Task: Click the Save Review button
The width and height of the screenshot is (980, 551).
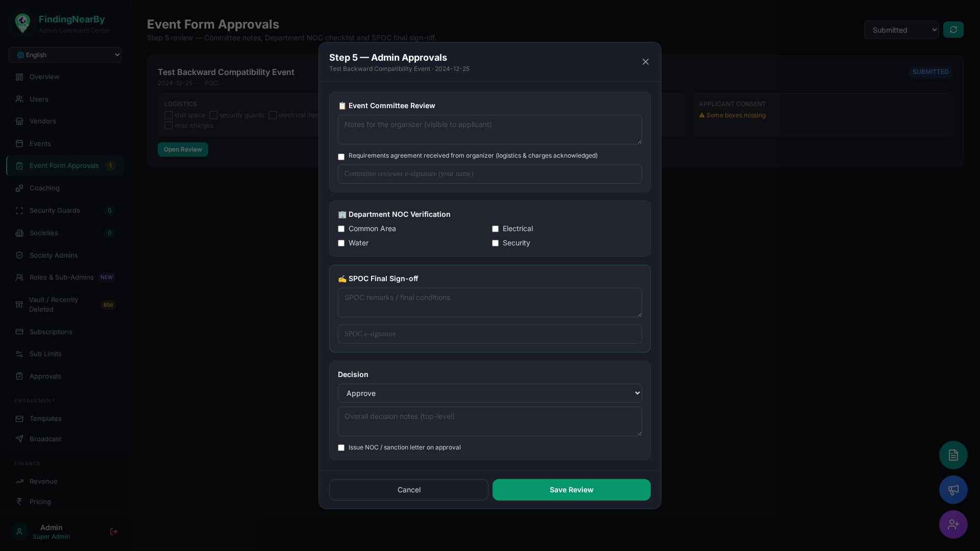Action: pyautogui.click(x=571, y=489)
